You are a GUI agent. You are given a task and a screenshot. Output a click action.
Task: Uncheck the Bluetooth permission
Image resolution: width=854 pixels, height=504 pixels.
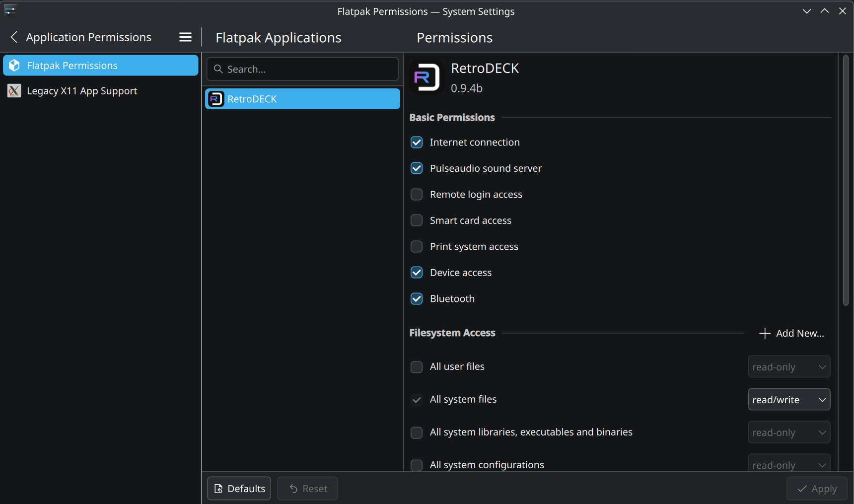[417, 299]
